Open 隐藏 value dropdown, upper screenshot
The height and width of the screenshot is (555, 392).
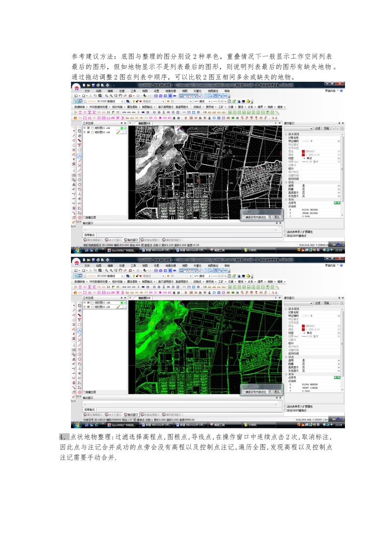coord(339,189)
